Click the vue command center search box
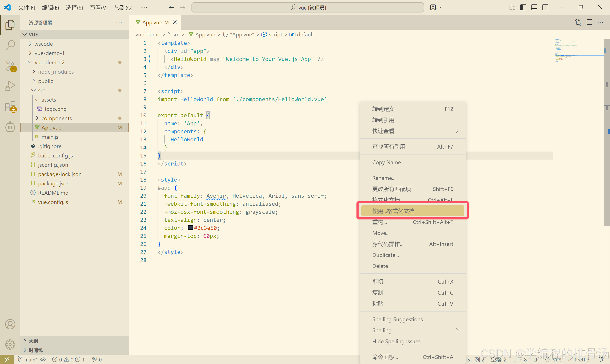Screen dimensions: 610x364 pos(307,8)
